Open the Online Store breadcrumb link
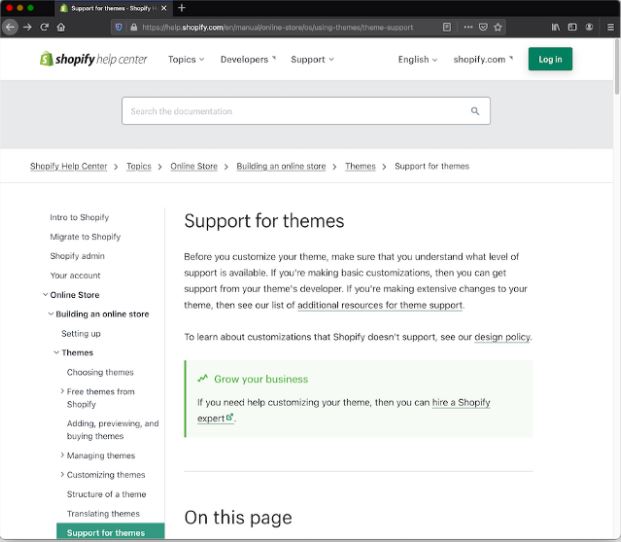621x542 pixels. (194, 166)
